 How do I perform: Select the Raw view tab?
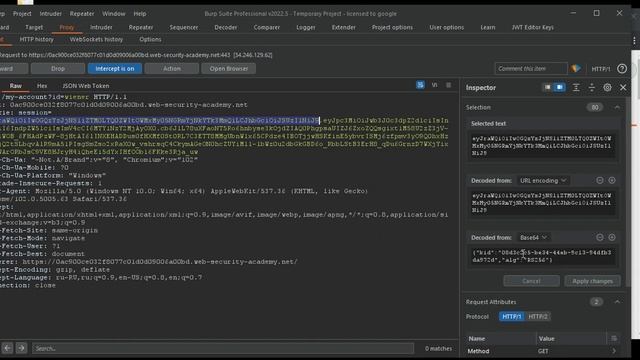tap(16, 86)
